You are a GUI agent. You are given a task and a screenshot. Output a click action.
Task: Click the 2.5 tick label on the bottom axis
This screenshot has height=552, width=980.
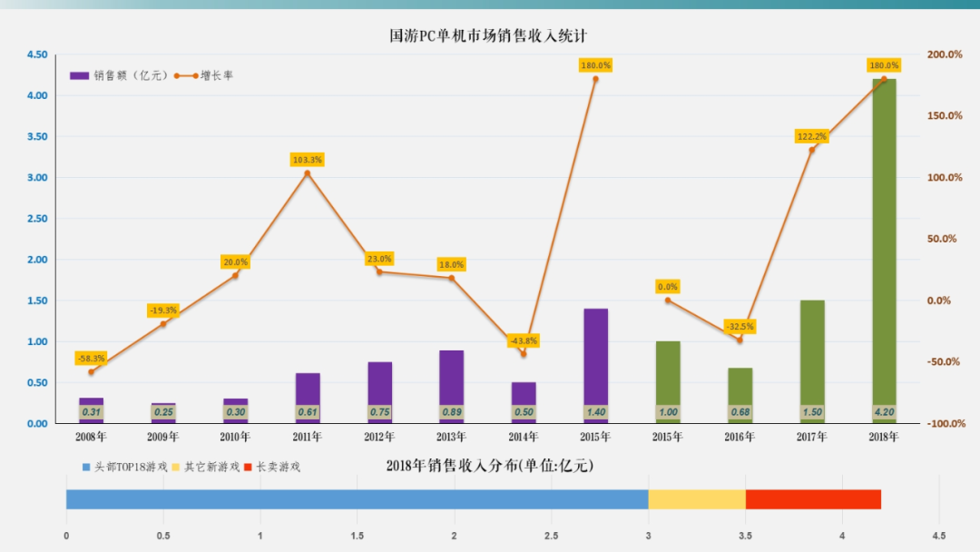tap(552, 536)
